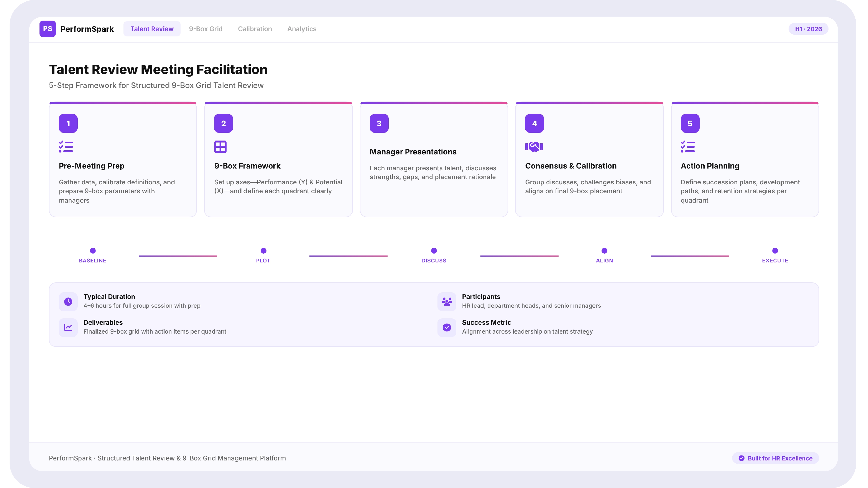Switch to the 9-Box Grid tab
Viewport: 868px width, 488px height.
[205, 29]
